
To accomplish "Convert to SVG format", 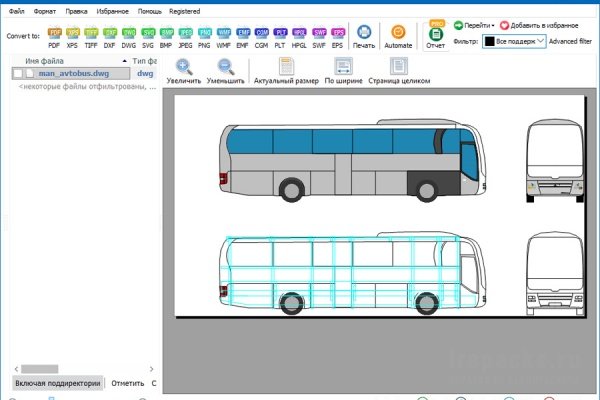I will point(148,38).
